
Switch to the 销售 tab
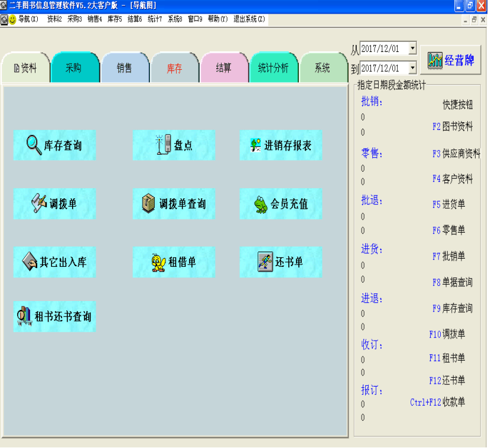[124, 67]
